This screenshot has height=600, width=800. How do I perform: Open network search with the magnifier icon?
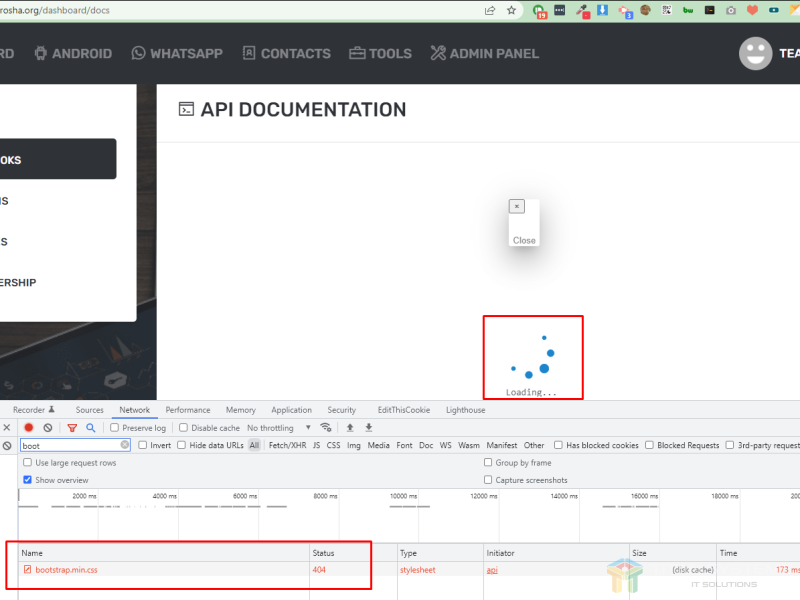click(90, 428)
